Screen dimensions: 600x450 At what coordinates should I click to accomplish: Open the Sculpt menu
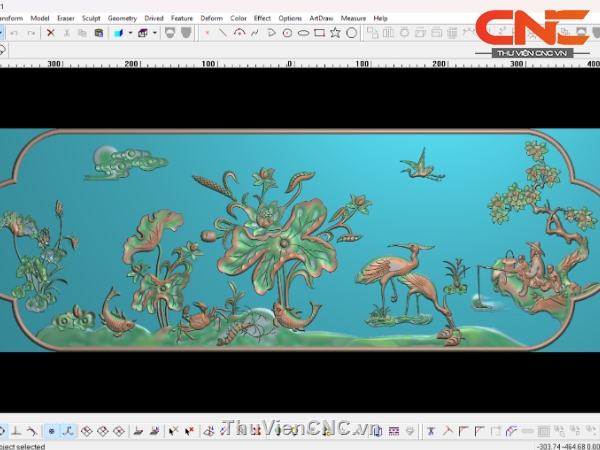91,18
